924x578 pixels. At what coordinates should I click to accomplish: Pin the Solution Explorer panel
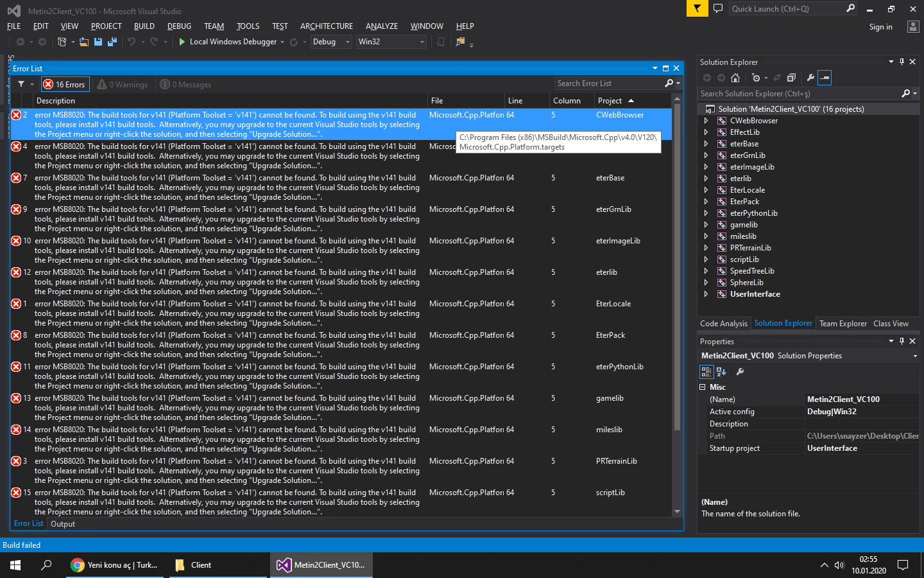tap(902, 62)
